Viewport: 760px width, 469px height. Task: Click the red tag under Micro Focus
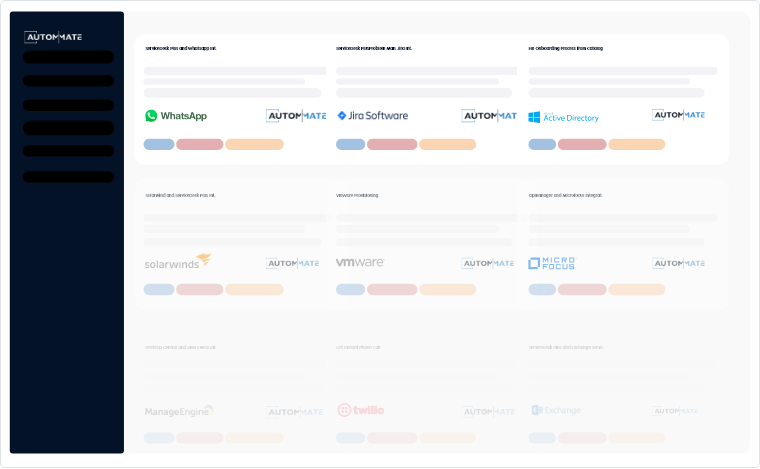click(582, 290)
